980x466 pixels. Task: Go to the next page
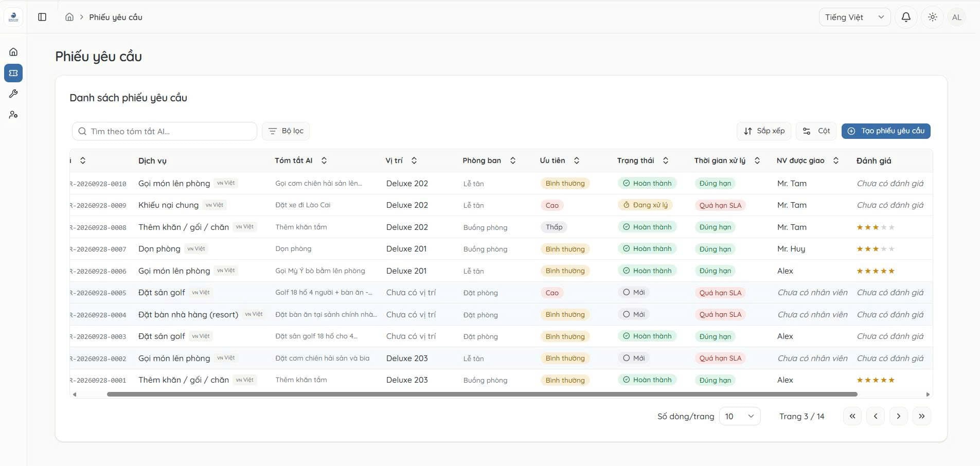899,416
